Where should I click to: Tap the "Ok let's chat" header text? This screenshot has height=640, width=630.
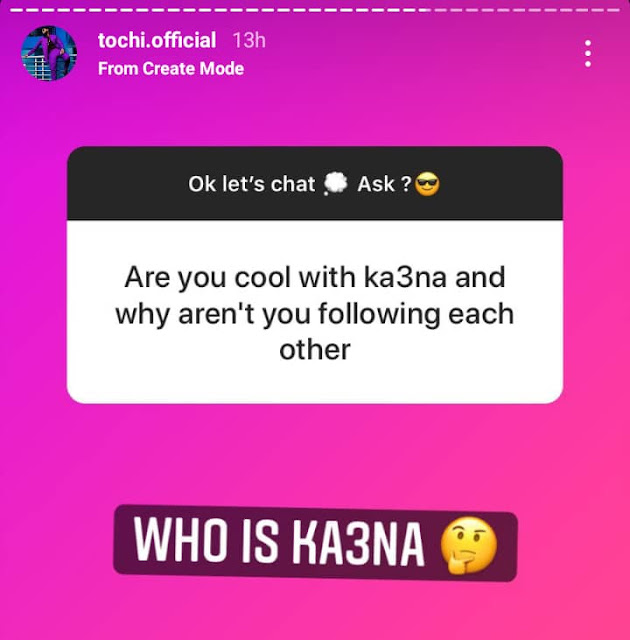tap(251, 184)
